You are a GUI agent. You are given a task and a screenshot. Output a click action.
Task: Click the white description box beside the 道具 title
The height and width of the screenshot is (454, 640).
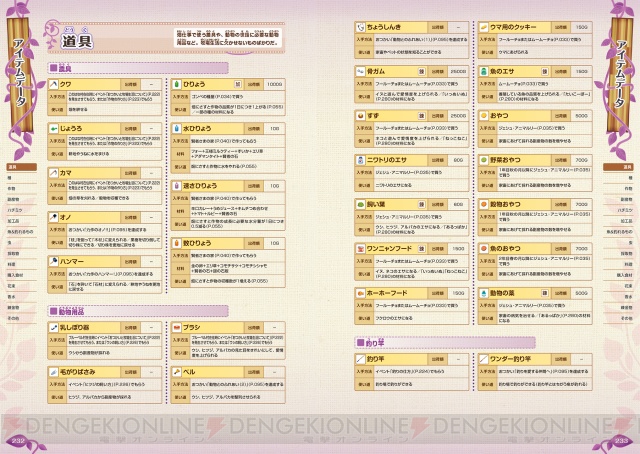coord(228,38)
